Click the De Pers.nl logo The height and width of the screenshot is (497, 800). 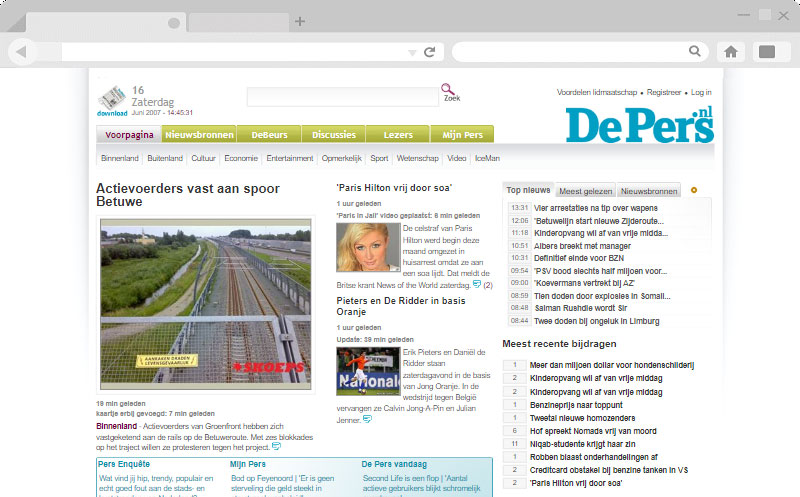[640, 124]
